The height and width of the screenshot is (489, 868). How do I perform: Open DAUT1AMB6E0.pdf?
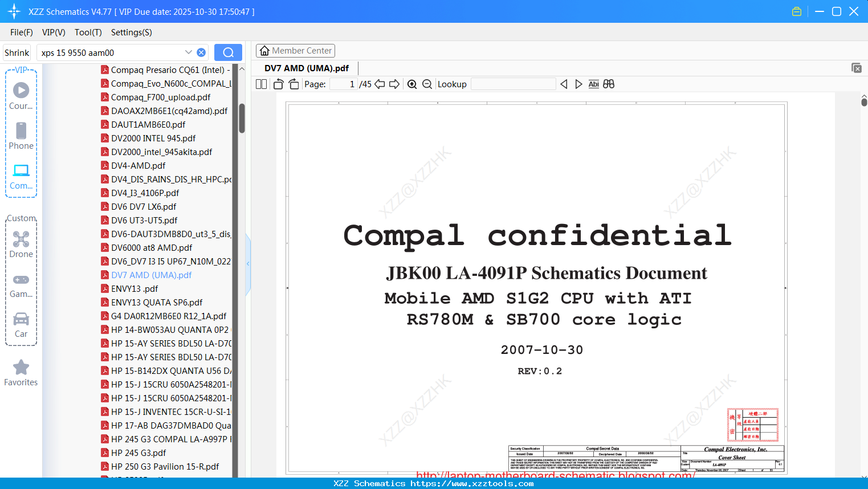pos(144,125)
